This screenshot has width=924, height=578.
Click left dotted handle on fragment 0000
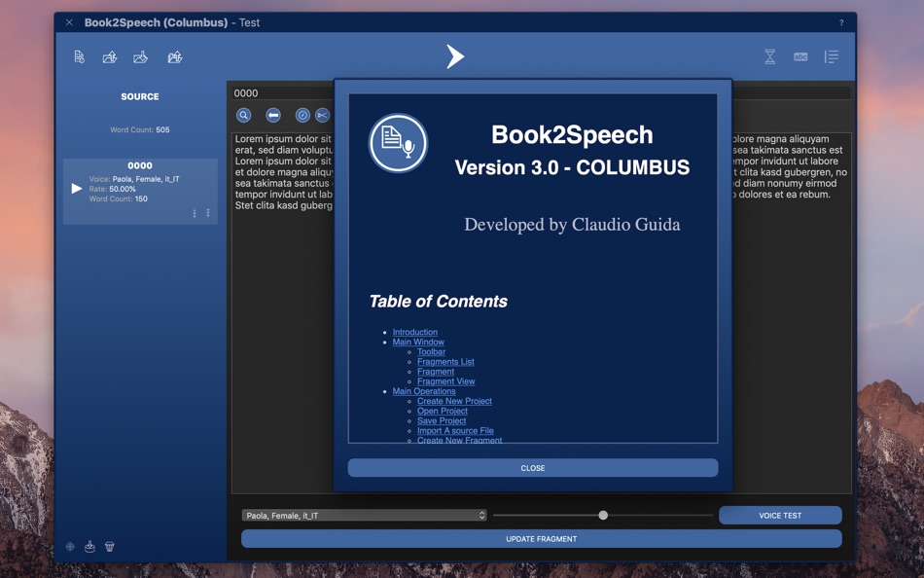pos(195,213)
